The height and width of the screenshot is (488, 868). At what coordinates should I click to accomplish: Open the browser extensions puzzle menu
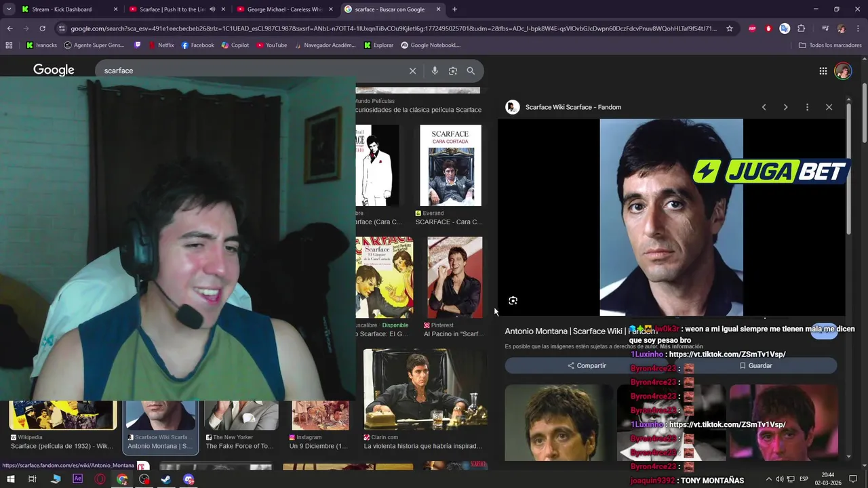coord(801,28)
